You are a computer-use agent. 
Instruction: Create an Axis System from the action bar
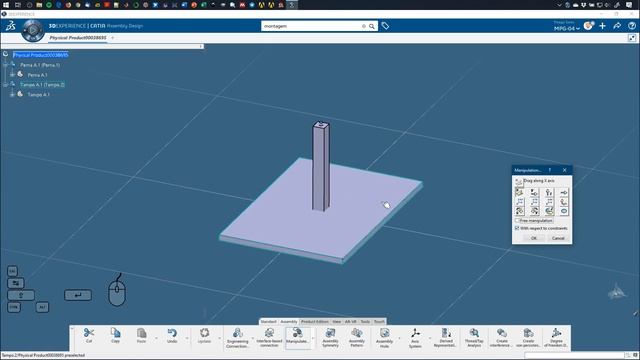(415, 338)
